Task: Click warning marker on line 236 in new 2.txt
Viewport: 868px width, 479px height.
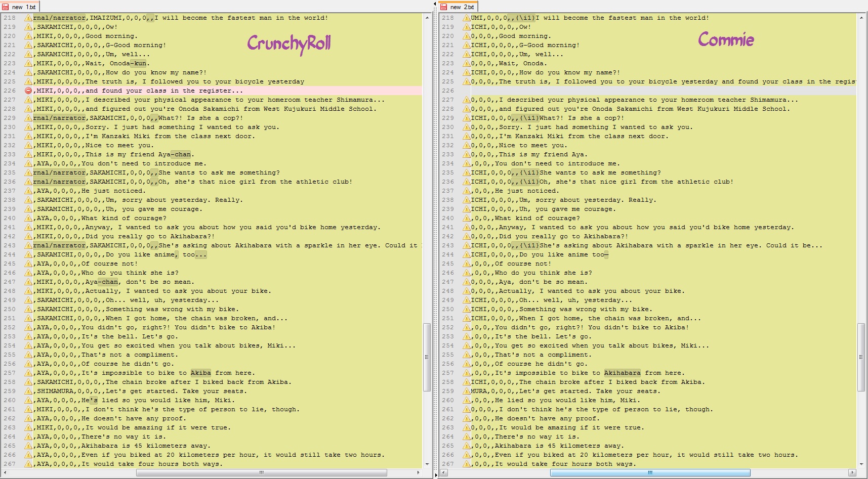Action: 467,182
